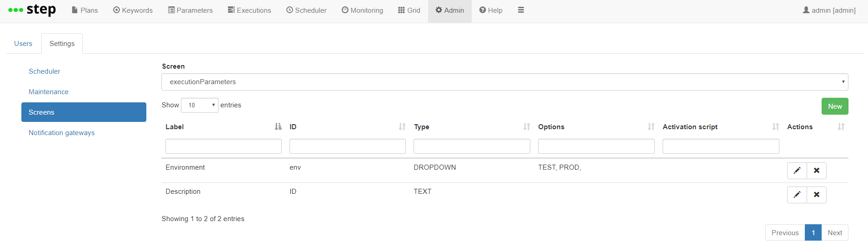Edit the Environment row with pencil icon
868x247 pixels.
pos(797,171)
